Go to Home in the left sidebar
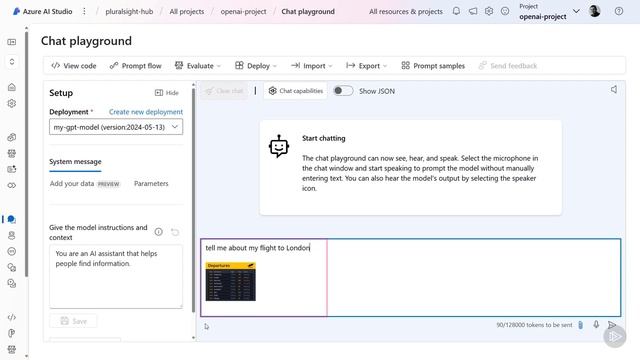The height and width of the screenshot is (360, 640). (x=12, y=87)
